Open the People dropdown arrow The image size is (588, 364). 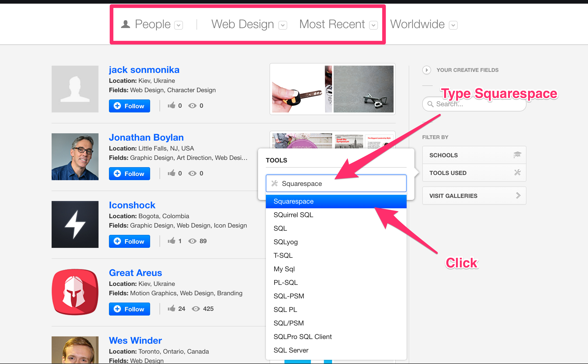click(179, 25)
